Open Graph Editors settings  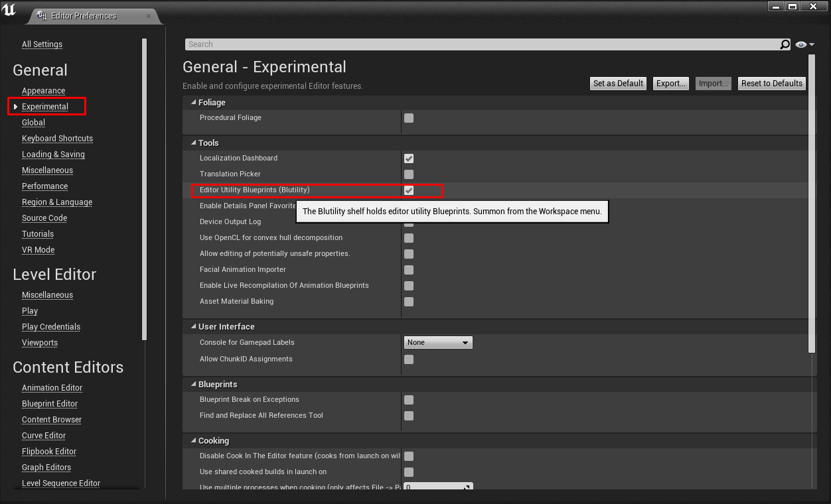coord(46,468)
